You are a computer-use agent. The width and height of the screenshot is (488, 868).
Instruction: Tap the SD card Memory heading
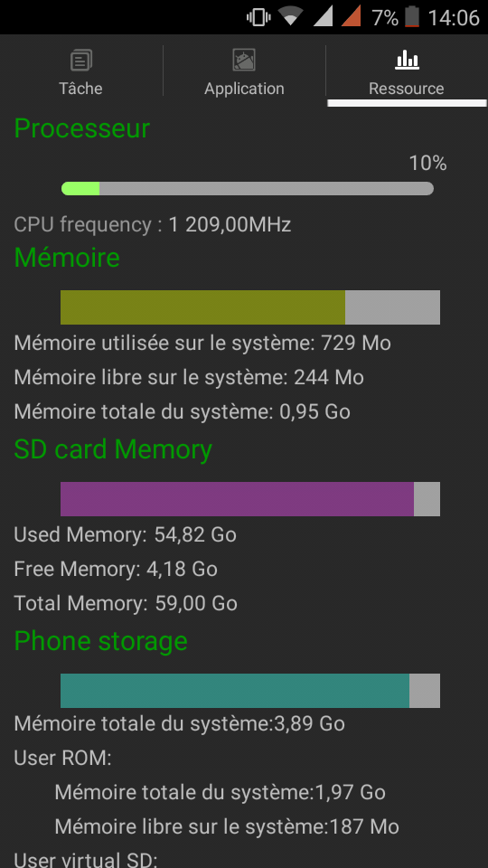tap(113, 449)
